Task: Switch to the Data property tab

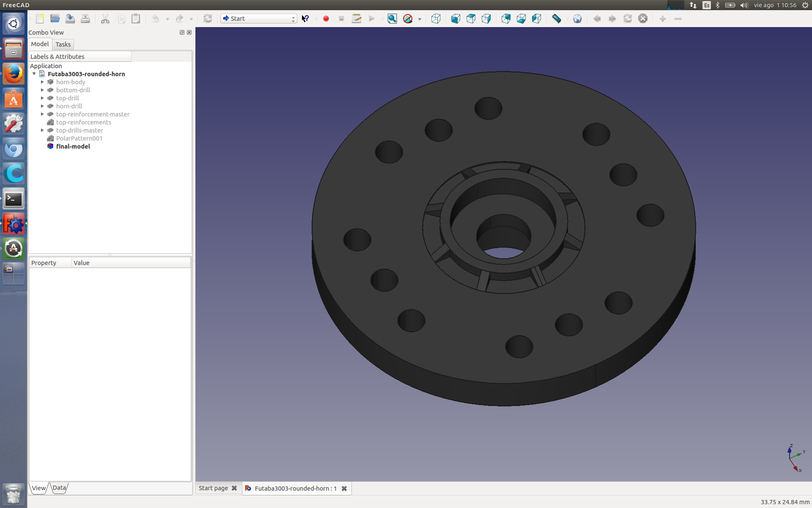Action: click(59, 488)
